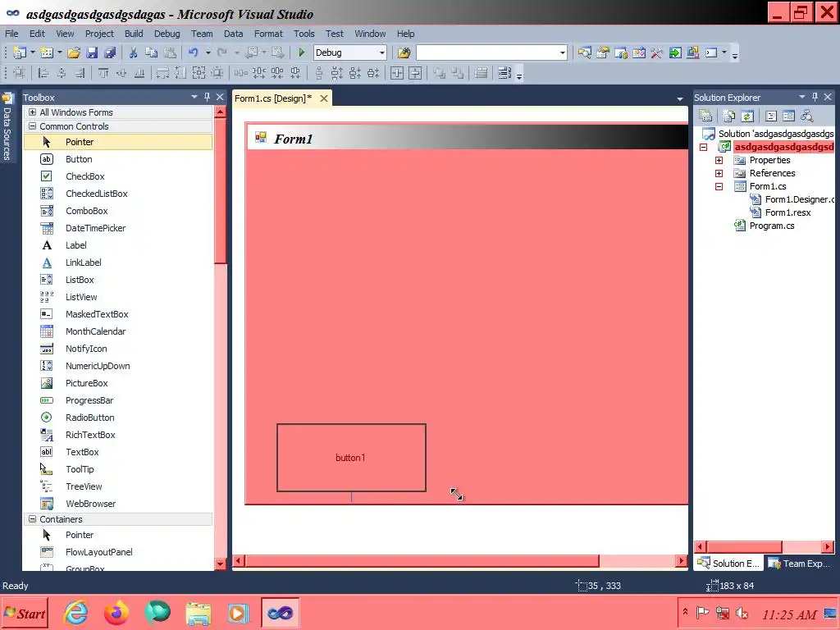Open the Debug configuration dropdown
The height and width of the screenshot is (630, 840).
(382, 52)
